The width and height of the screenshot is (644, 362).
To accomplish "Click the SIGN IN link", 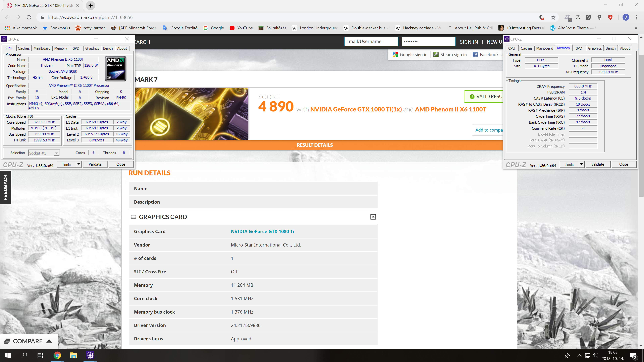I will tap(469, 42).
